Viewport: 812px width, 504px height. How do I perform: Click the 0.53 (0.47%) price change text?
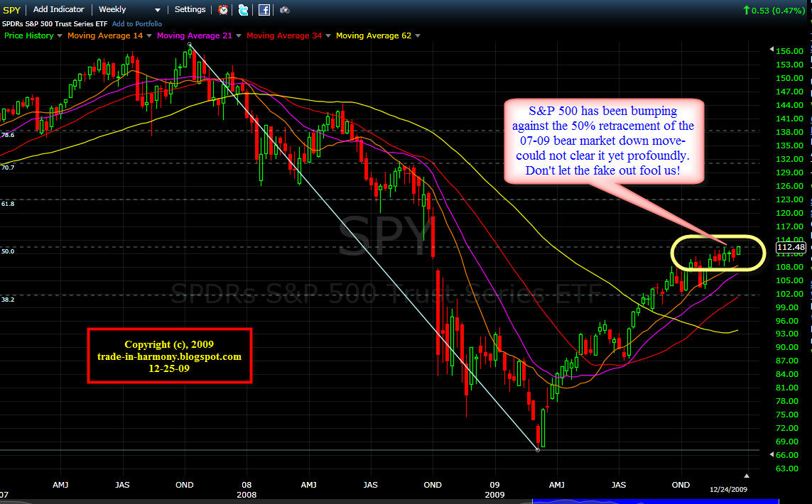[x=779, y=11]
